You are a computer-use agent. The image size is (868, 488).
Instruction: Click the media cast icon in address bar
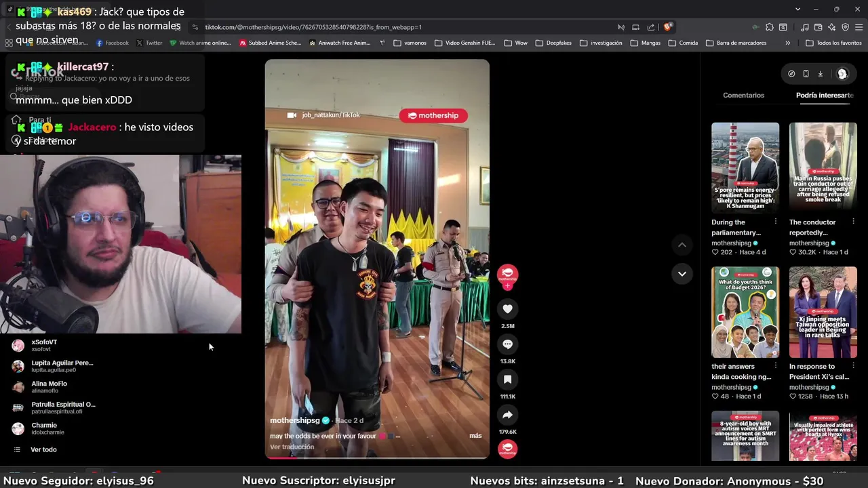coord(635,27)
